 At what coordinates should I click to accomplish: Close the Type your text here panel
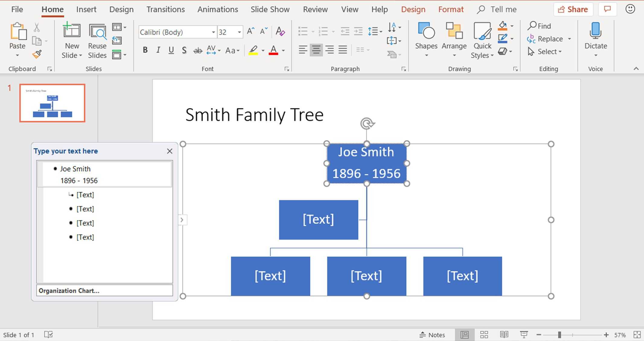[170, 151]
